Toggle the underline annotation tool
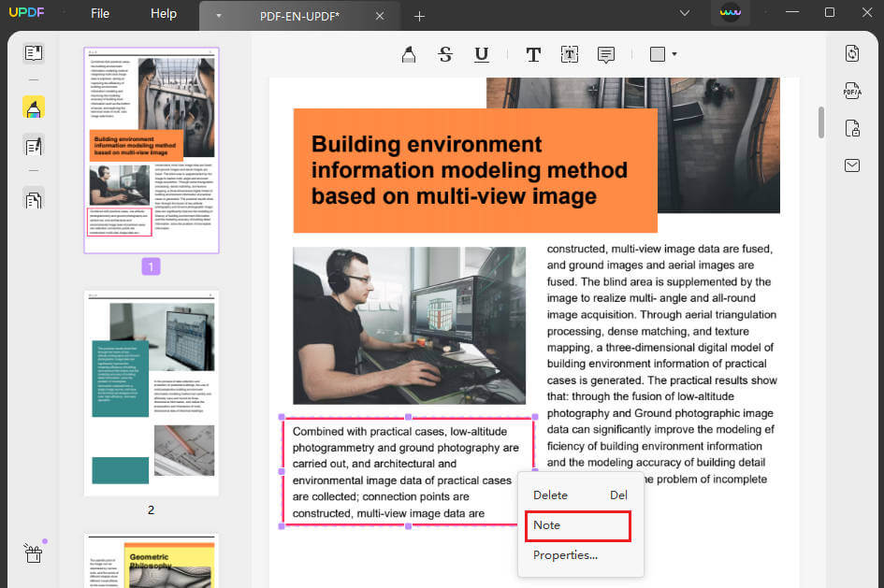 click(481, 54)
